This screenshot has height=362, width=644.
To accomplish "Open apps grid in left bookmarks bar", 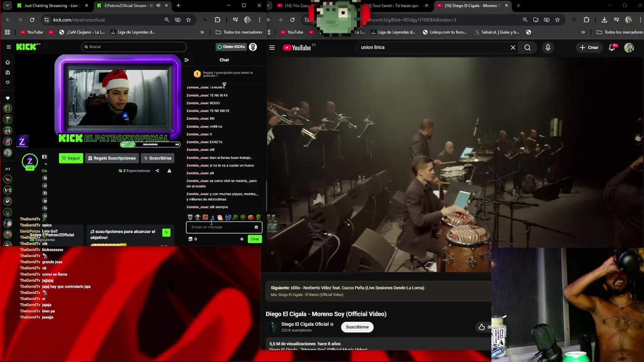I will point(7,32).
